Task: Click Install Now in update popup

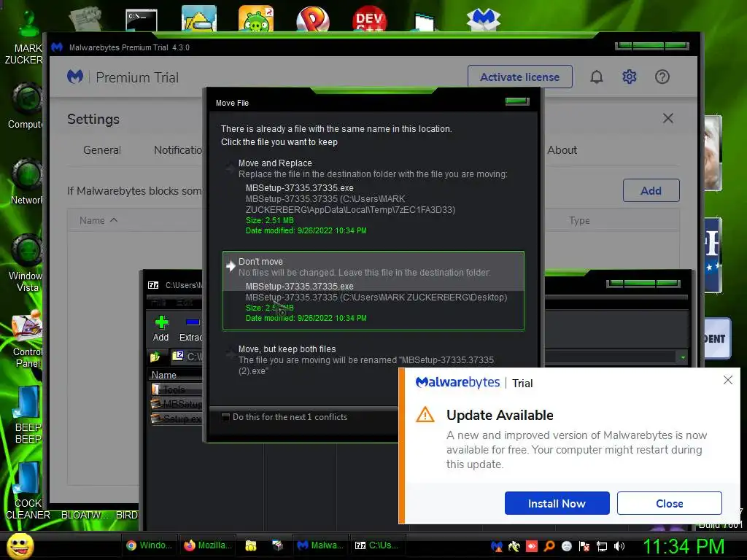Action: (x=557, y=503)
